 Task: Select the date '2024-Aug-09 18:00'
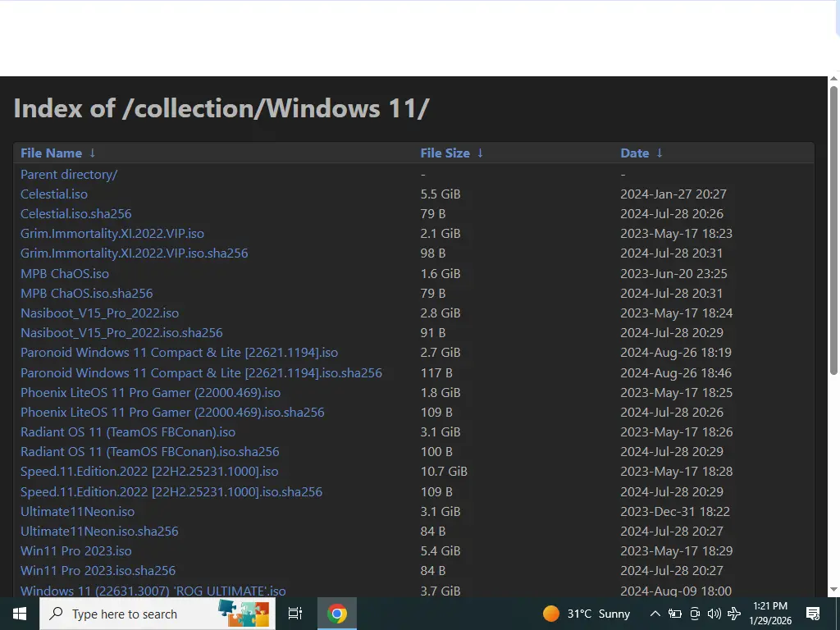pos(676,591)
